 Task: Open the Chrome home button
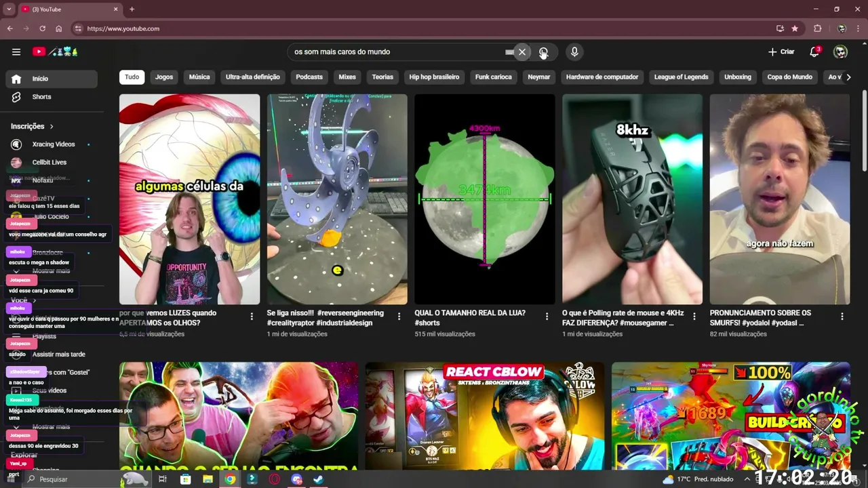pyautogui.click(x=58, y=28)
